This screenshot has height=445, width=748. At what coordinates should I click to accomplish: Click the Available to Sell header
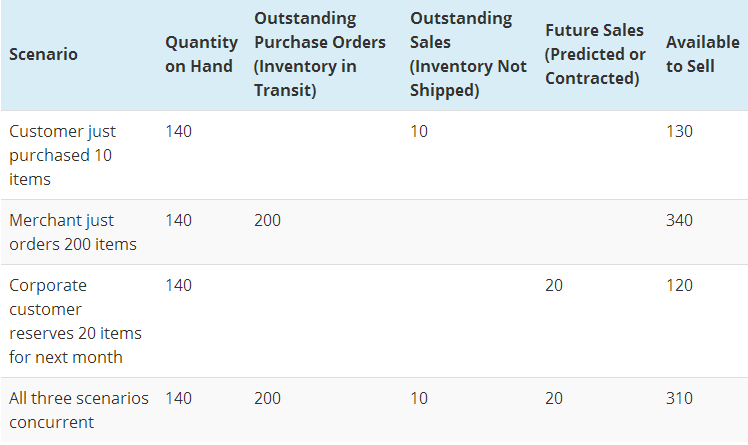(702, 54)
